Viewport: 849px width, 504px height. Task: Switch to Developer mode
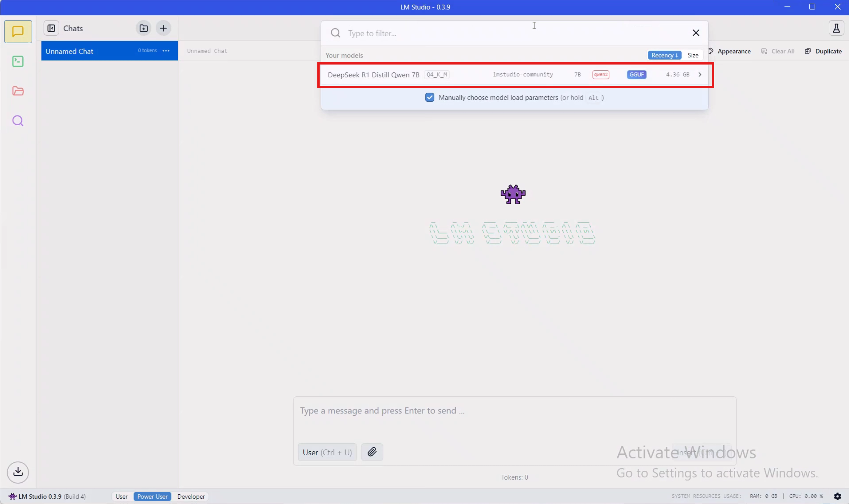pyautogui.click(x=191, y=496)
